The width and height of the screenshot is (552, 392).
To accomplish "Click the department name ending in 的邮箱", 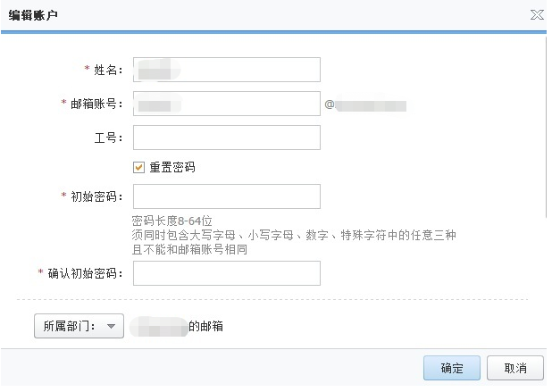I will click(178, 327).
